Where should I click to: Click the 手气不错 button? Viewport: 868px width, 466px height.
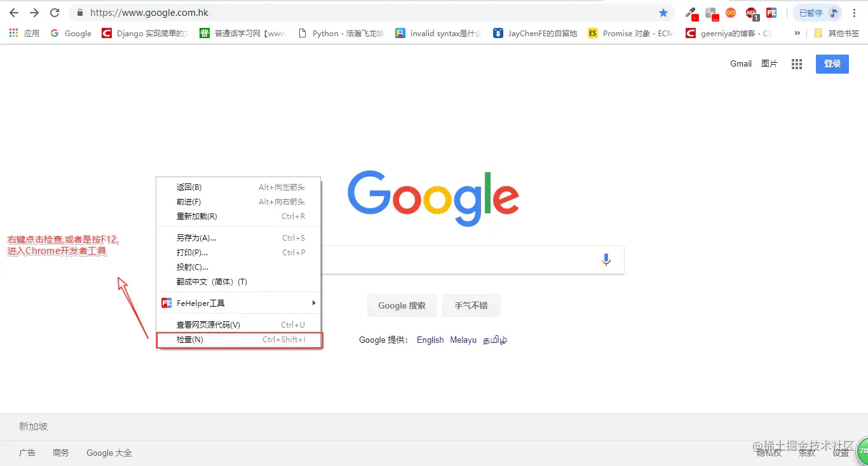(x=471, y=305)
